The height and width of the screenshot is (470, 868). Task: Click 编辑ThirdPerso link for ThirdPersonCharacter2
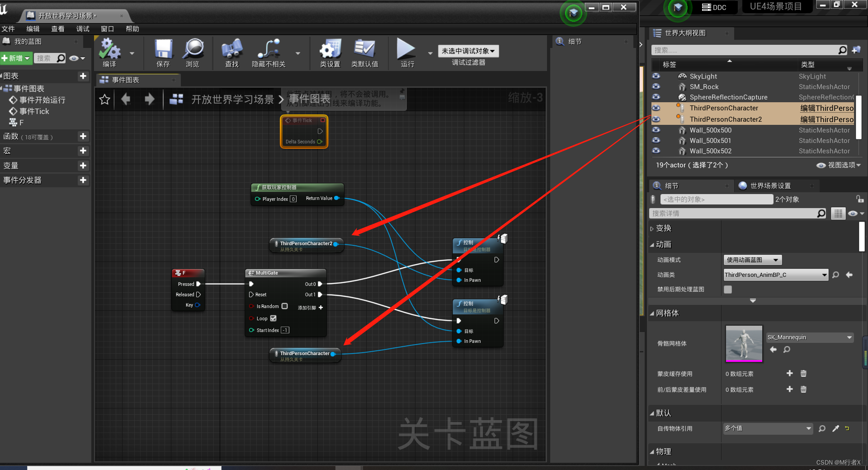827,119
